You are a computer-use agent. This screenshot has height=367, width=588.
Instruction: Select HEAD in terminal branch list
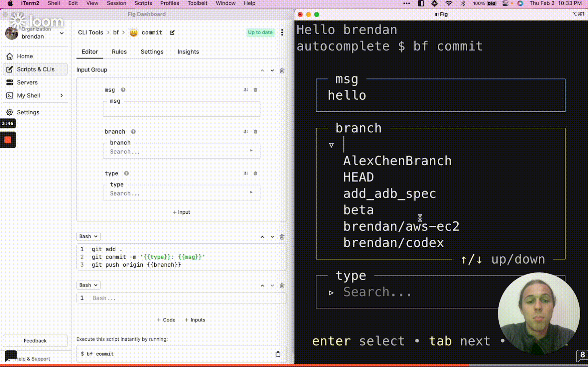(358, 177)
